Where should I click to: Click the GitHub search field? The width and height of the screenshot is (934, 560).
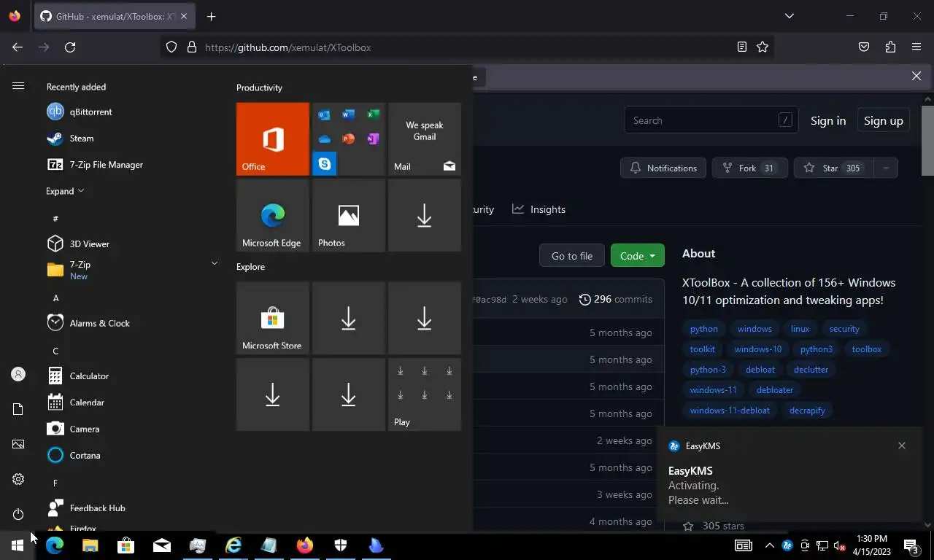pos(711,121)
